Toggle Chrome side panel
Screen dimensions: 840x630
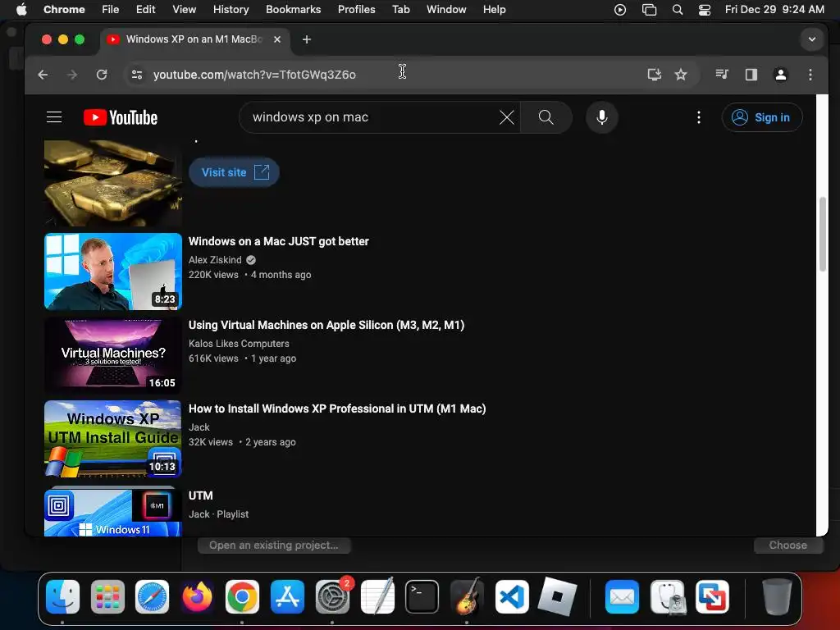(751, 75)
